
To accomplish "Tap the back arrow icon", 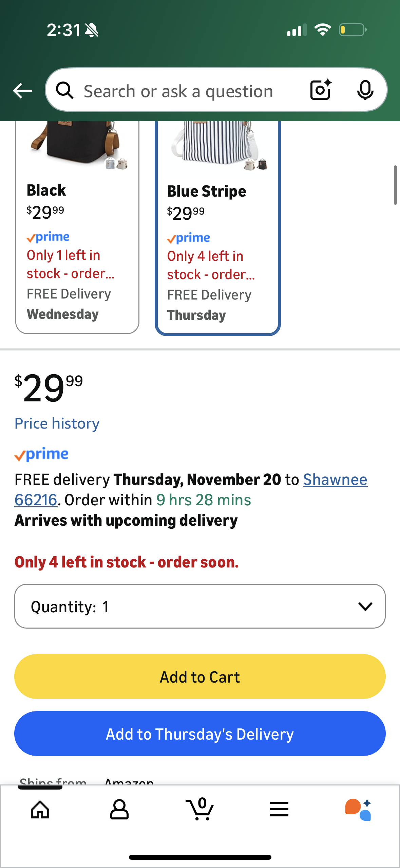I will (x=22, y=91).
